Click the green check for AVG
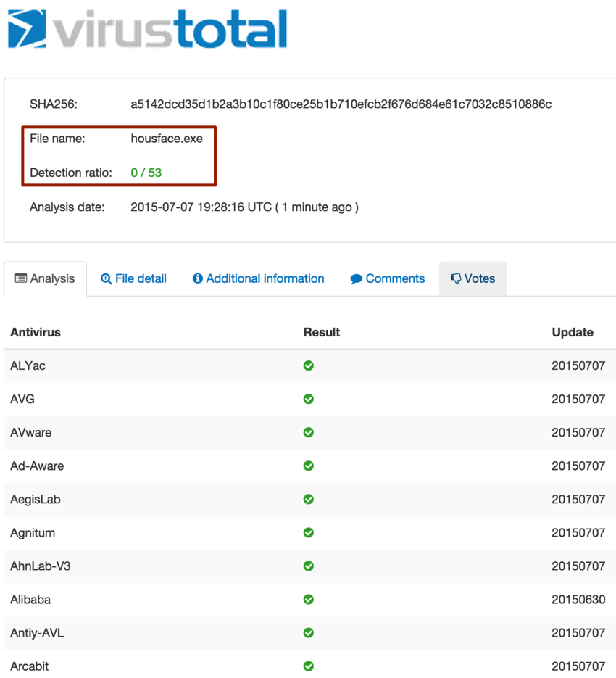The height and width of the screenshot is (678, 616). coord(309,399)
